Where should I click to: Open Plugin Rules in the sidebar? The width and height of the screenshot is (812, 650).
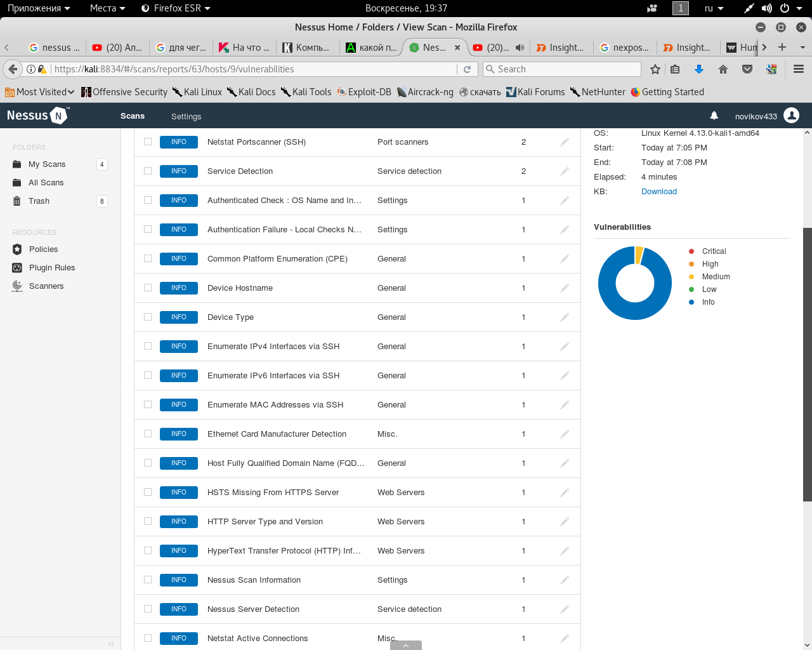(51, 268)
